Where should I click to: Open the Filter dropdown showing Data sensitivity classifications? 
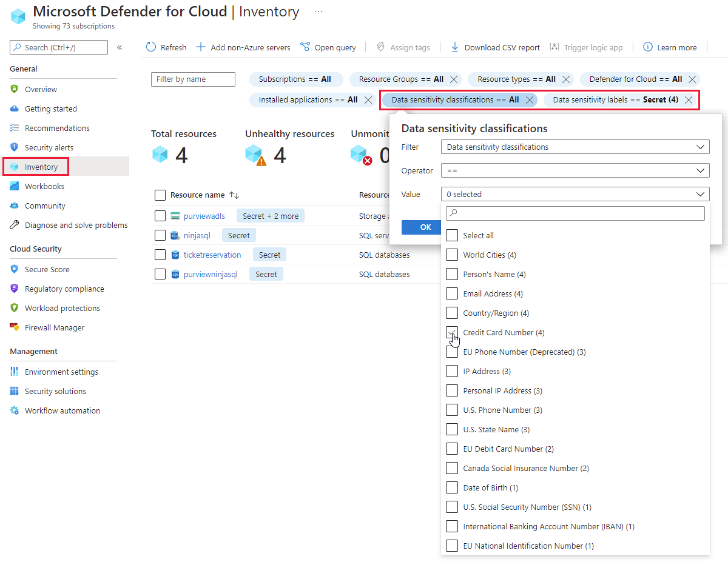tap(575, 147)
